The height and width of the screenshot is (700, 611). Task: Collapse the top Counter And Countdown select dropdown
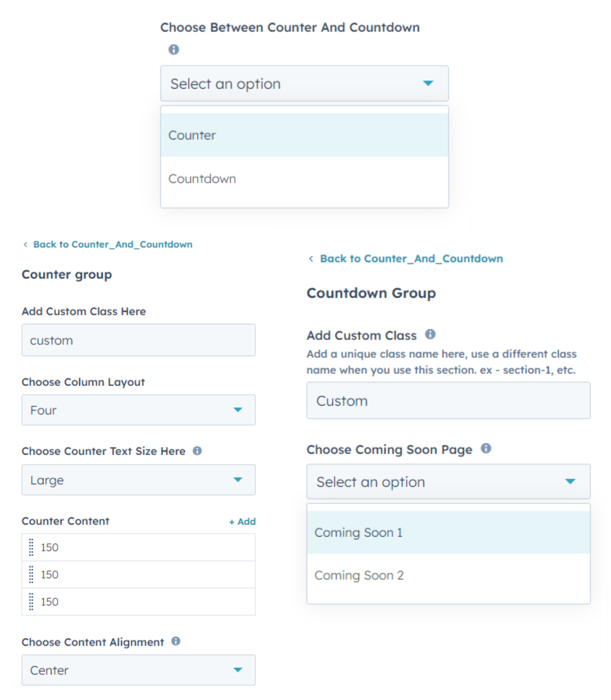pos(304,83)
